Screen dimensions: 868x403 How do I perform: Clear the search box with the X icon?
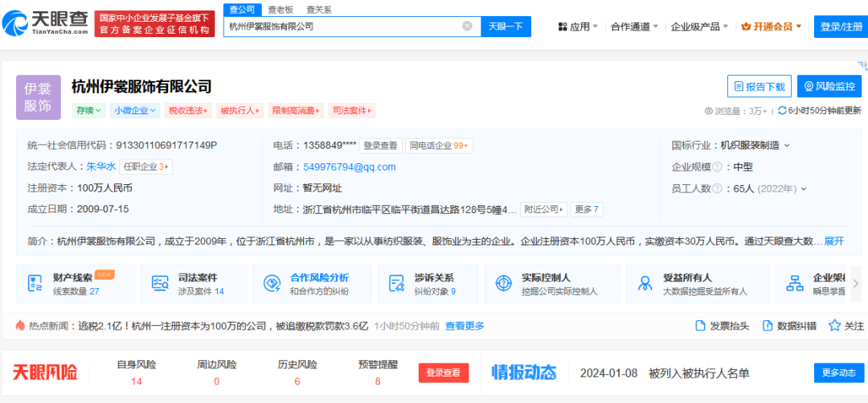coord(467,26)
